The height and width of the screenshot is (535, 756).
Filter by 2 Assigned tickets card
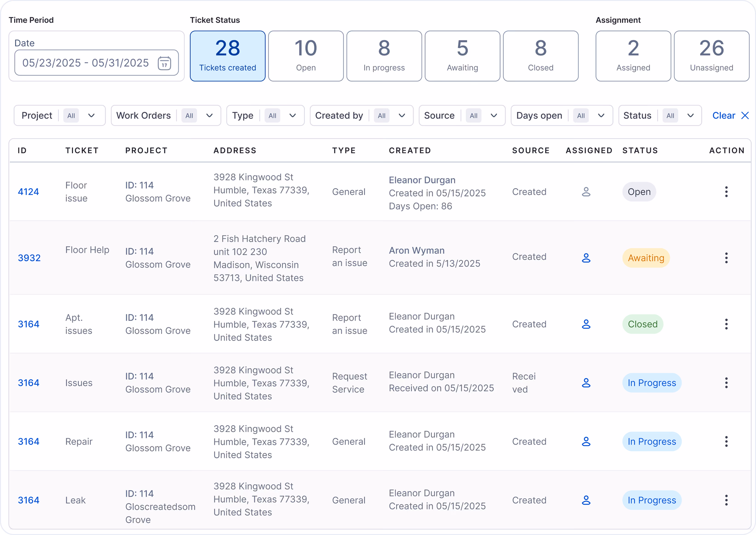tap(633, 56)
